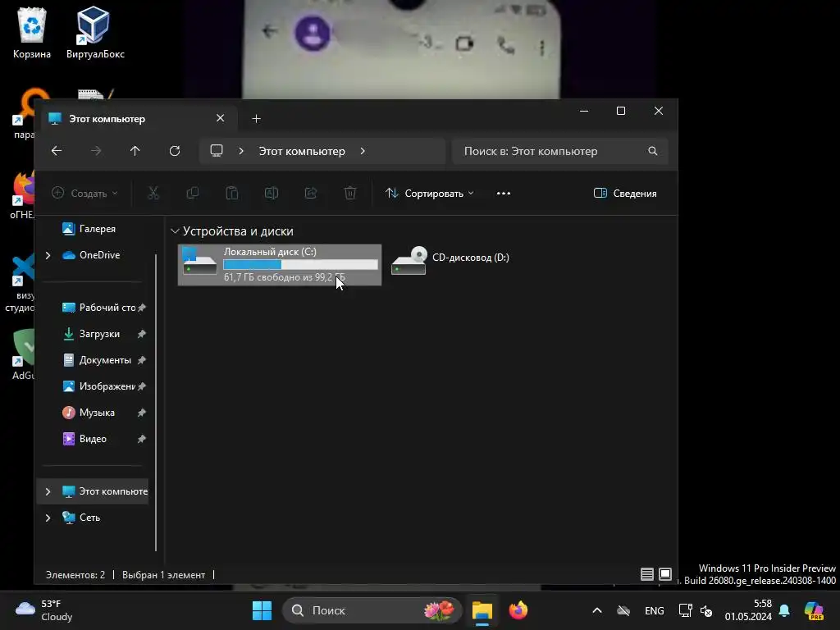Unpin Изображения using its pin icon
840x630 pixels.
point(141,386)
